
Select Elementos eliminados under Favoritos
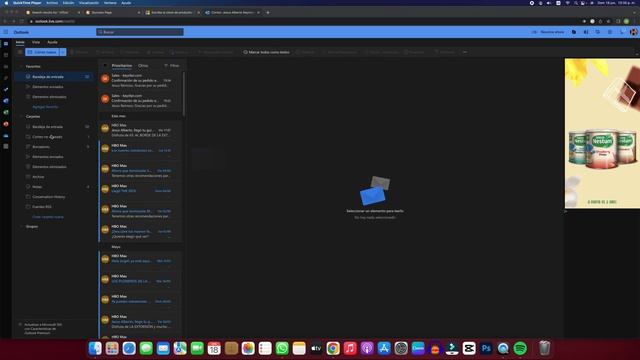pos(54,97)
